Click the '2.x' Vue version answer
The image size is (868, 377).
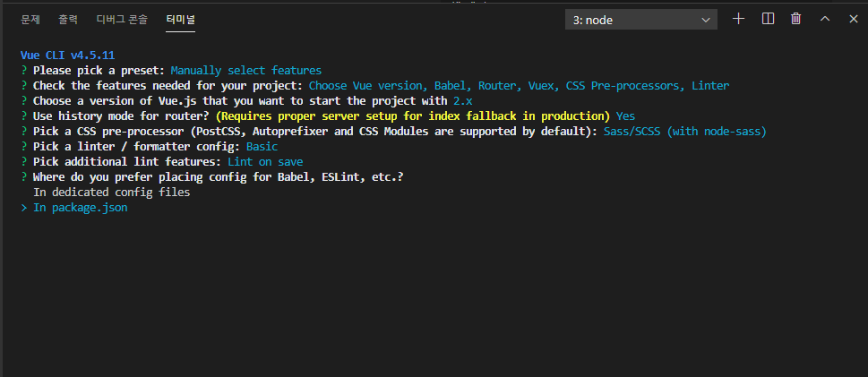coord(463,101)
